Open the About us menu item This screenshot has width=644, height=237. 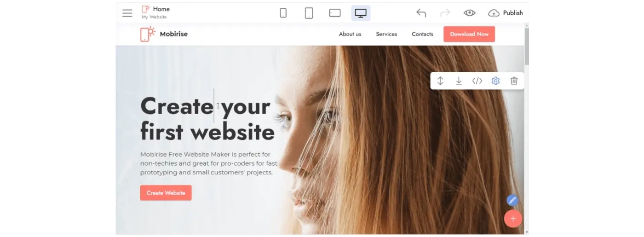(350, 34)
